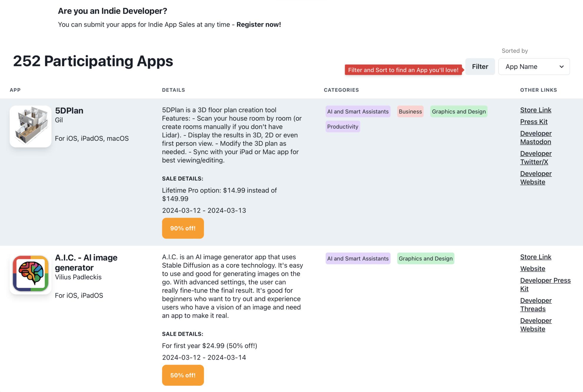Open the Store Link for 5DPlan

point(536,110)
